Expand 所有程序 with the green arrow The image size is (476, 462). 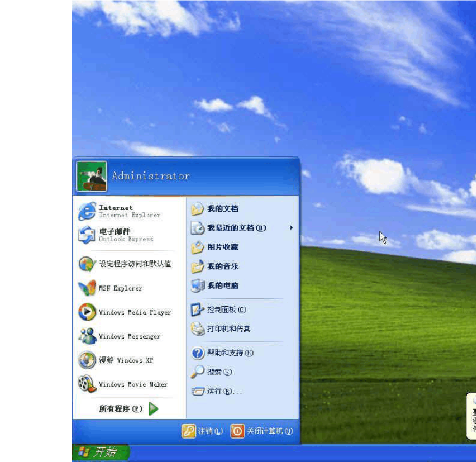click(x=154, y=409)
